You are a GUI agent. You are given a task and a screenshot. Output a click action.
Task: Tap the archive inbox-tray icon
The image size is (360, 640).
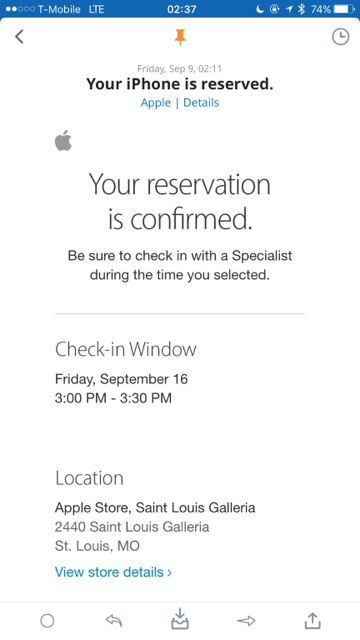(180, 619)
